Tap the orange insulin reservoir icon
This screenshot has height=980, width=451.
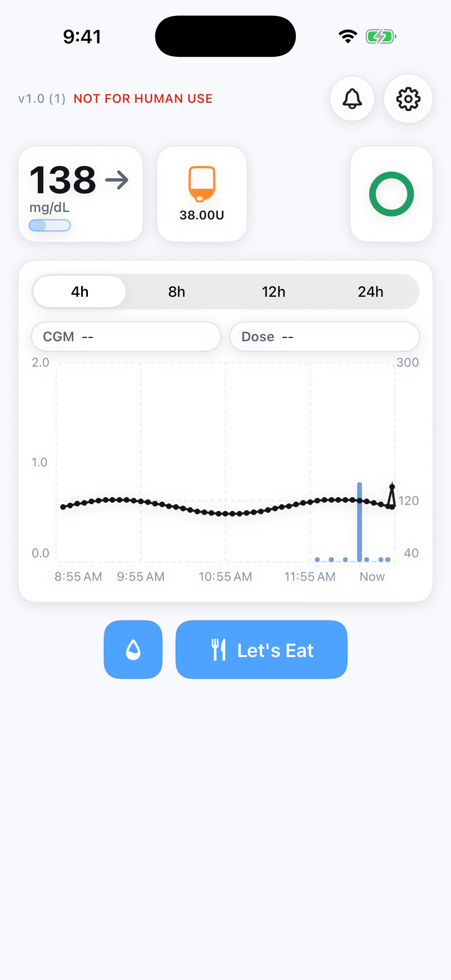(202, 184)
